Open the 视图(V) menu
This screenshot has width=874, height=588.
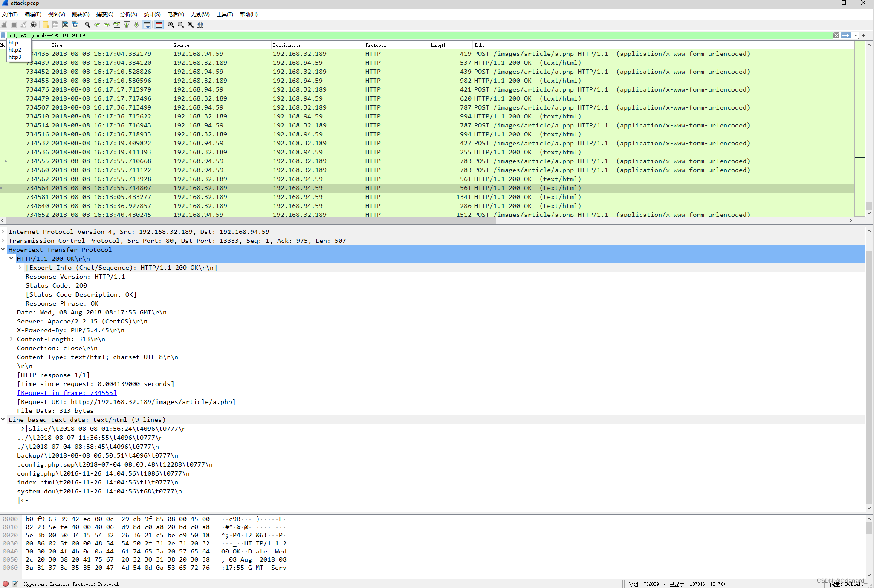tap(57, 14)
